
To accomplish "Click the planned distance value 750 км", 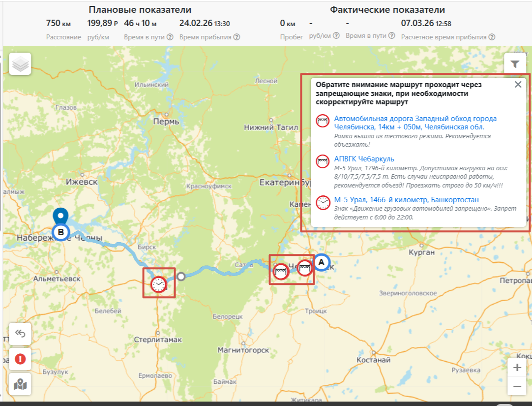I will point(59,23).
